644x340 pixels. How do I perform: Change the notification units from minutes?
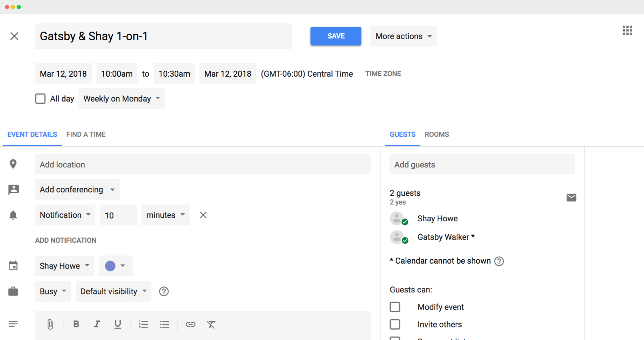pos(165,215)
